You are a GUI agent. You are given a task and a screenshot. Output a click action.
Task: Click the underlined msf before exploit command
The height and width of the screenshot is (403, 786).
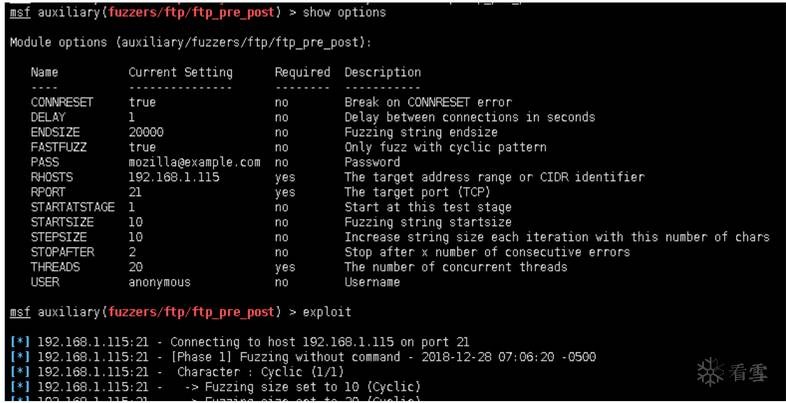(20, 312)
